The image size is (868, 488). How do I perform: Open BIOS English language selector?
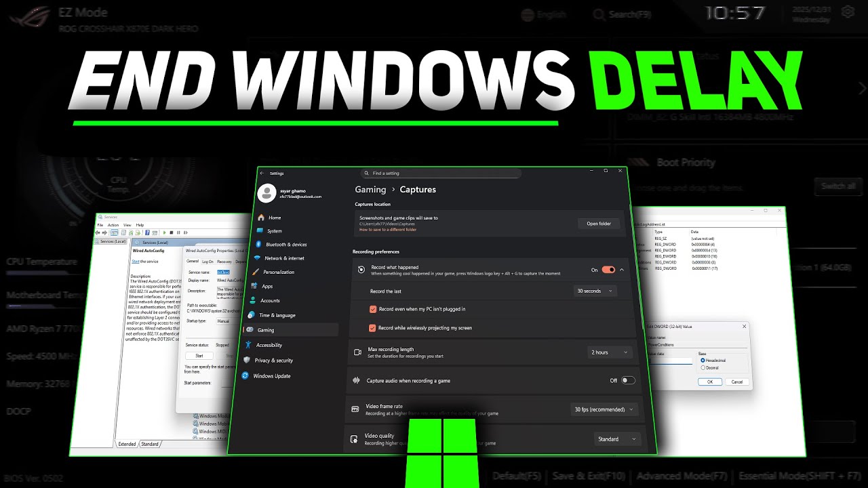[544, 14]
